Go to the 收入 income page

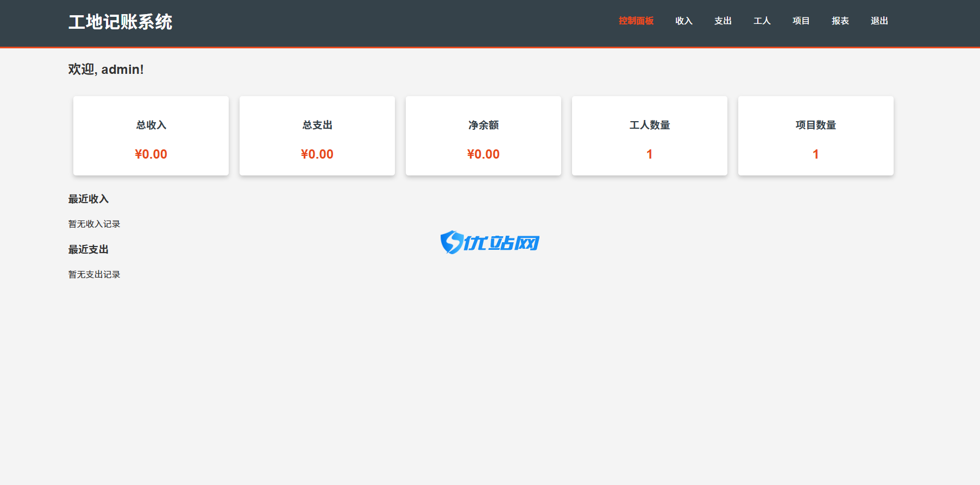684,21
